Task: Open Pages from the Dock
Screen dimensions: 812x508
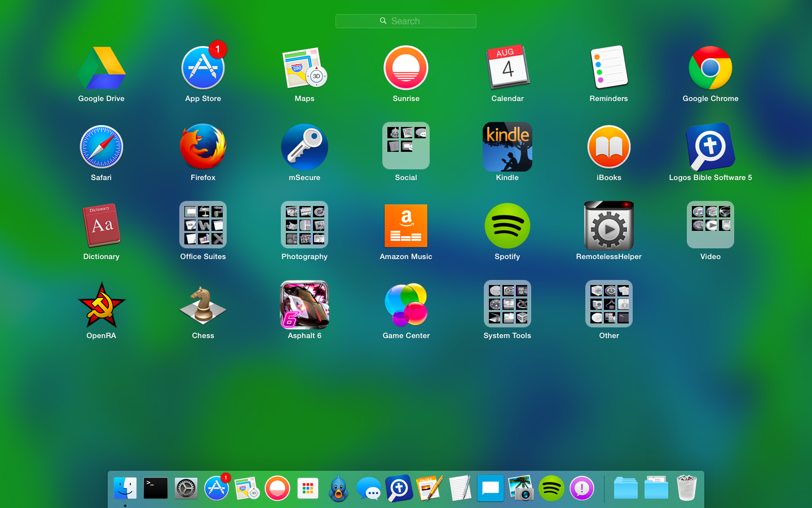Action: click(430, 488)
